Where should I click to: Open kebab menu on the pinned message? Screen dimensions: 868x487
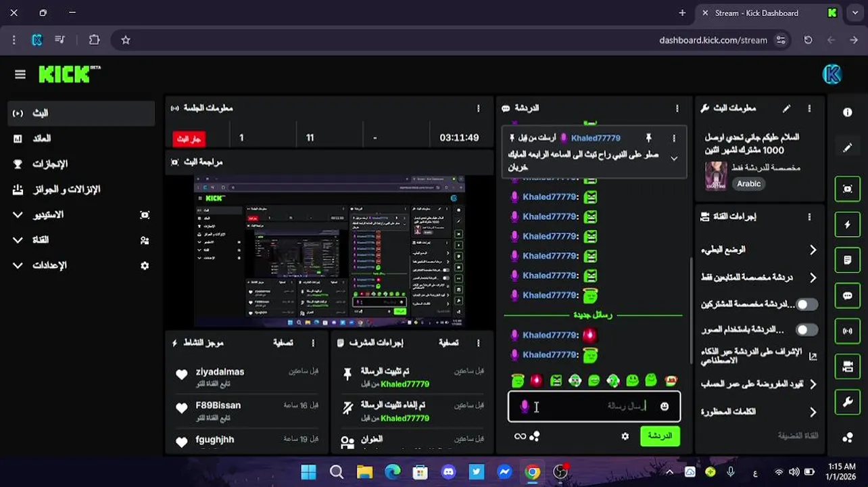pyautogui.click(x=673, y=138)
